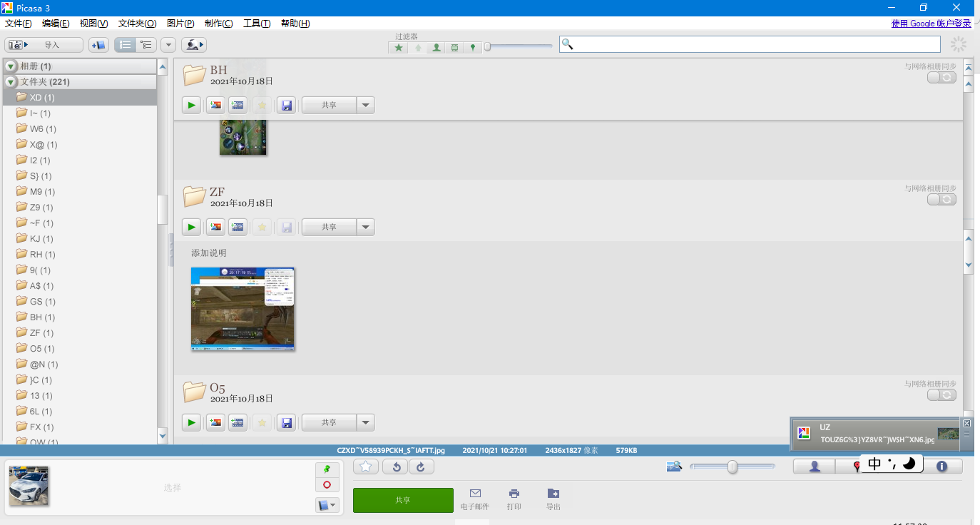This screenshot has width=980, height=525.
Task: Open share dropdown arrow in BH folder
Action: 365,106
